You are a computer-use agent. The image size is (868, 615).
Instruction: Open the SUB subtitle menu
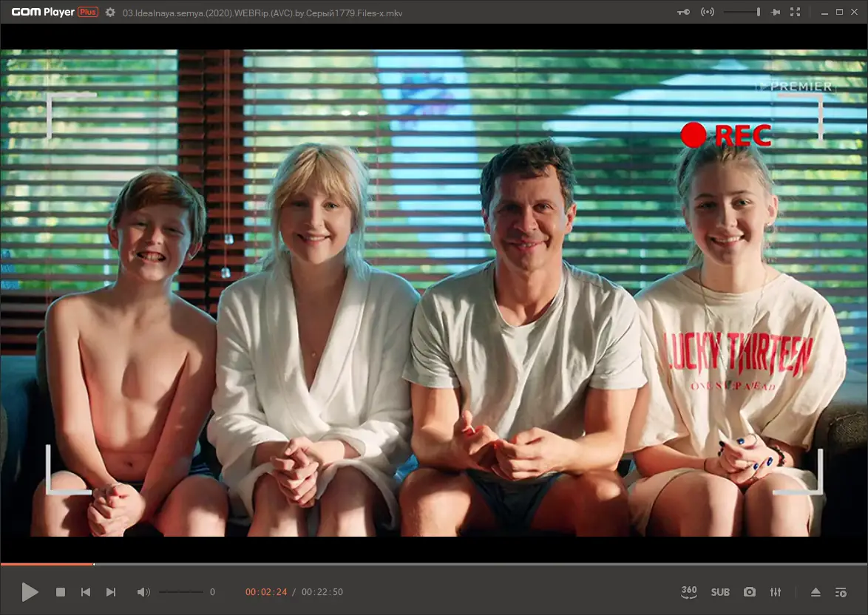click(720, 592)
